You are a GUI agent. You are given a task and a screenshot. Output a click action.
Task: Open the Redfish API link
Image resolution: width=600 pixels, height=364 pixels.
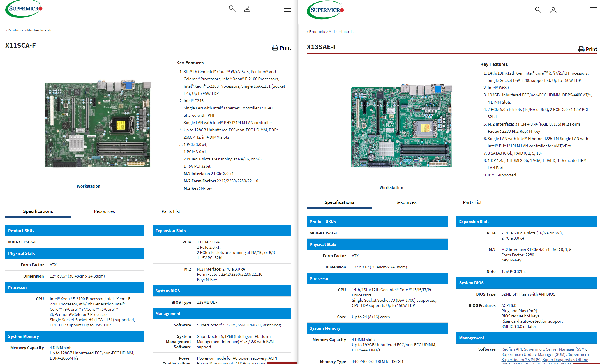click(511, 349)
